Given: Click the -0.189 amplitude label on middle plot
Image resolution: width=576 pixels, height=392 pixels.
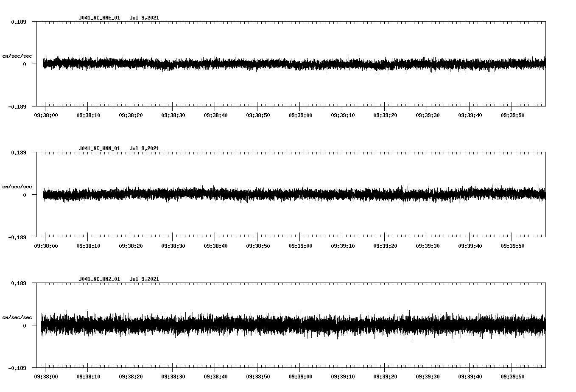Looking at the screenshot, I should click(x=17, y=238).
